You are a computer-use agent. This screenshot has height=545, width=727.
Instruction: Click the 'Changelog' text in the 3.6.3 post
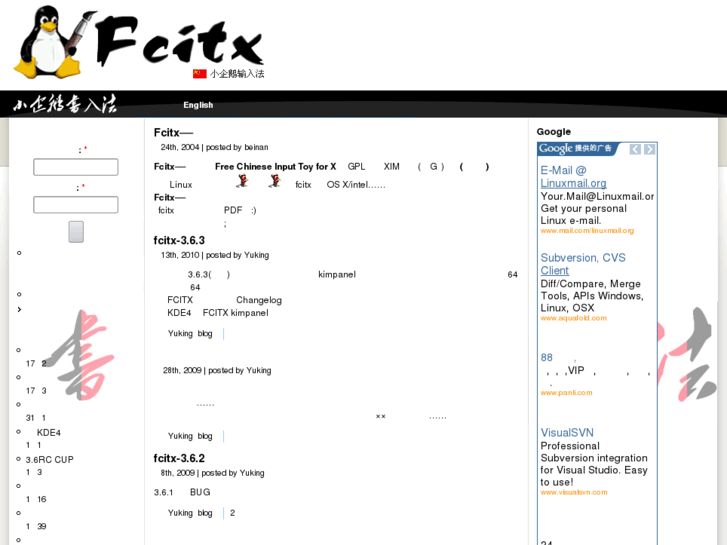pos(259,300)
